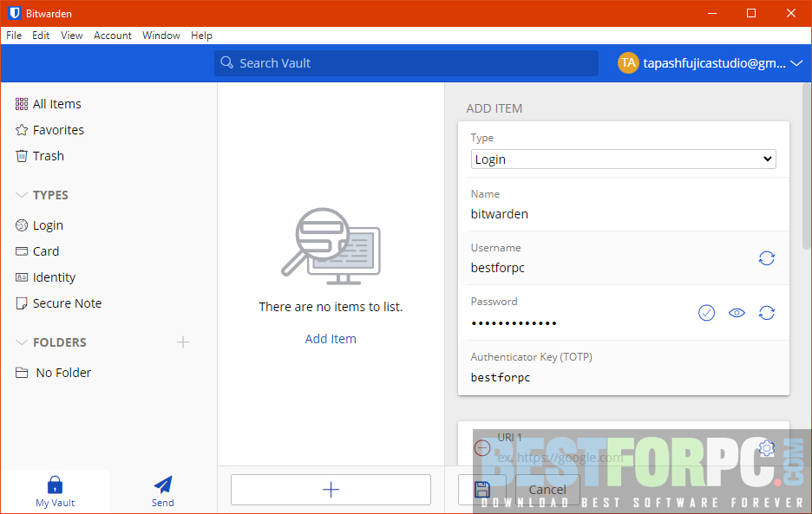This screenshot has width=812, height=514.
Task: Click the search magnifier icon
Action: pyautogui.click(x=226, y=63)
